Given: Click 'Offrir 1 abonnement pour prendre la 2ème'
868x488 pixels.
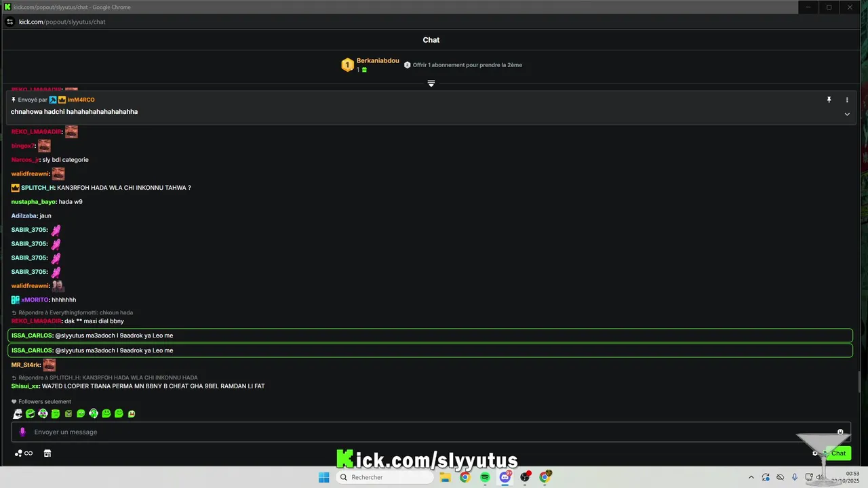Looking at the screenshot, I should tap(467, 65).
